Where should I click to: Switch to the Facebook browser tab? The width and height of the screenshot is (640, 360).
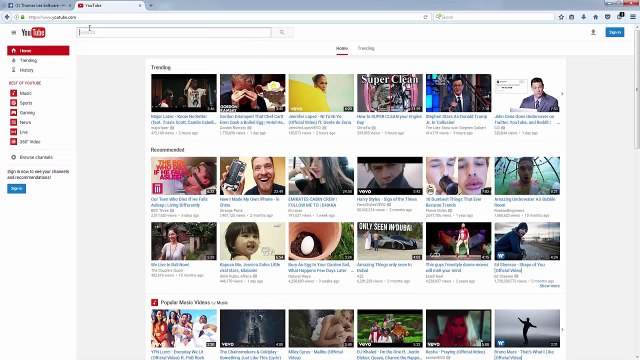tap(40, 6)
